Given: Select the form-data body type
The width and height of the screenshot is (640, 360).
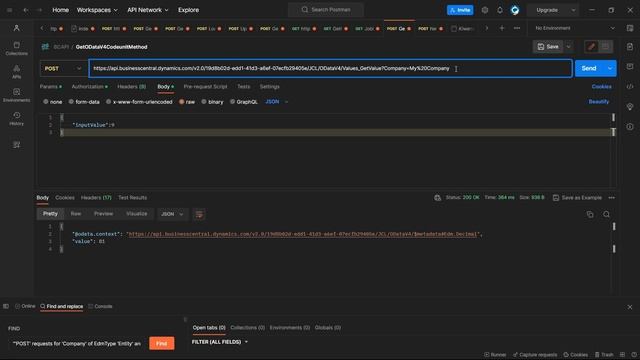Looking at the screenshot, I should point(84,102).
